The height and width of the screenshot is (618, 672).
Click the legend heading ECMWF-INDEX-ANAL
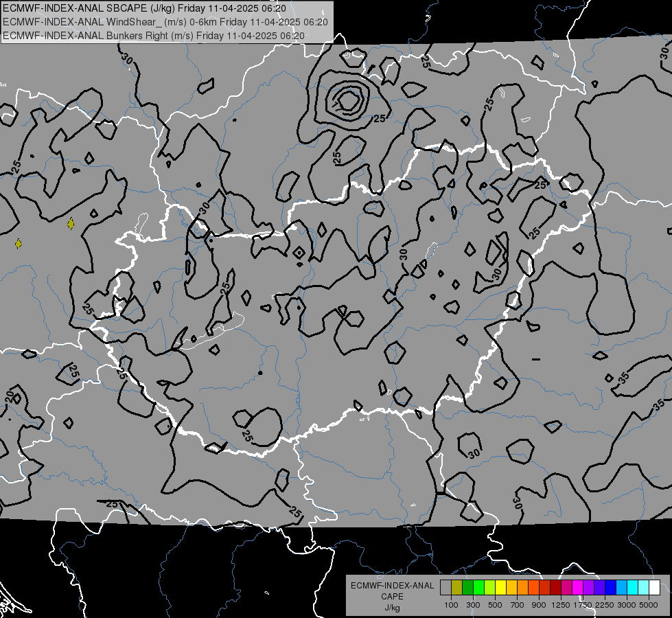[x=392, y=586]
